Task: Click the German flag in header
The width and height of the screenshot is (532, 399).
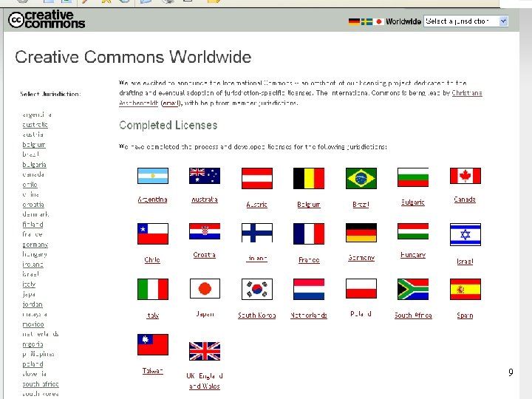Action: click(x=354, y=21)
